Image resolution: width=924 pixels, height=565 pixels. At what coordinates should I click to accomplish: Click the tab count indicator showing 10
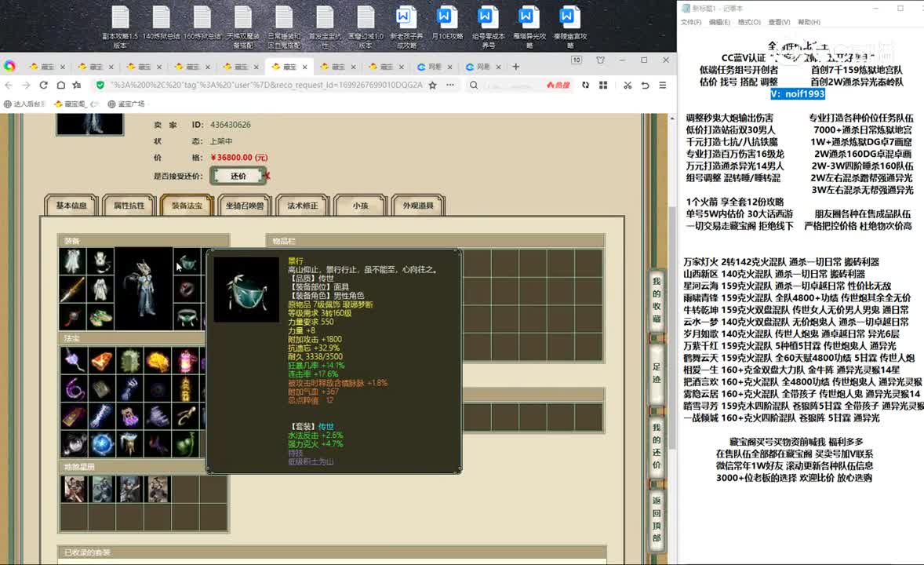pos(577,60)
